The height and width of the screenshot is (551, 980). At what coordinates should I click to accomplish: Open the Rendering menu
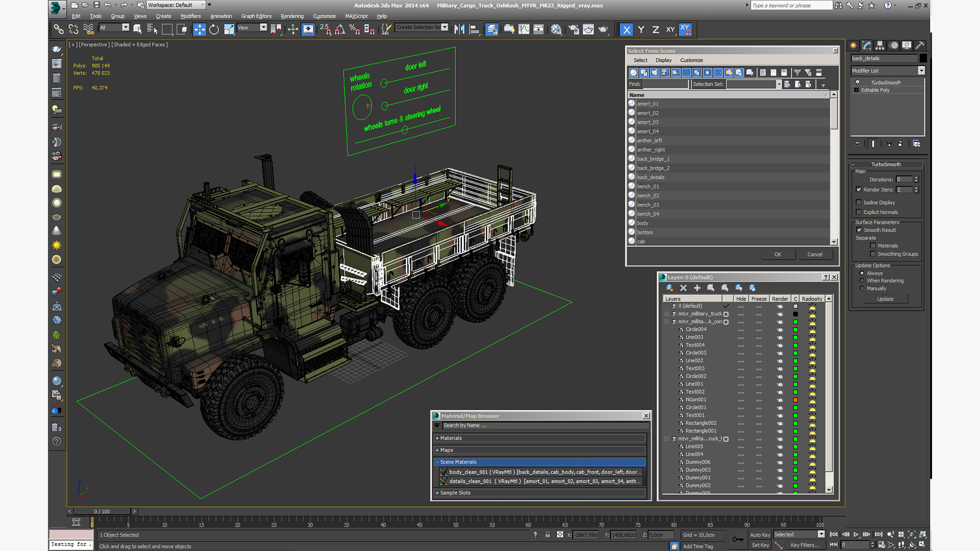click(292, 16)
